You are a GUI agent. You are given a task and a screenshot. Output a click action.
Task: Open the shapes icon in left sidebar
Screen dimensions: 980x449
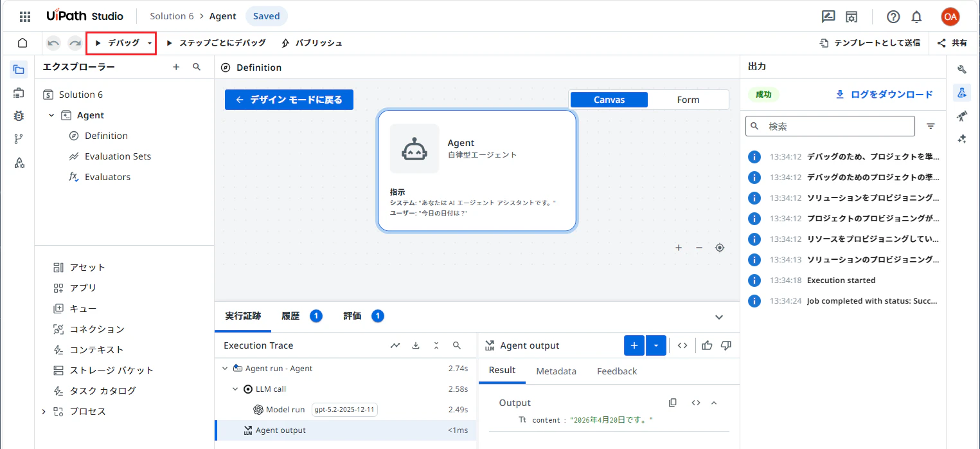[19, 163]
